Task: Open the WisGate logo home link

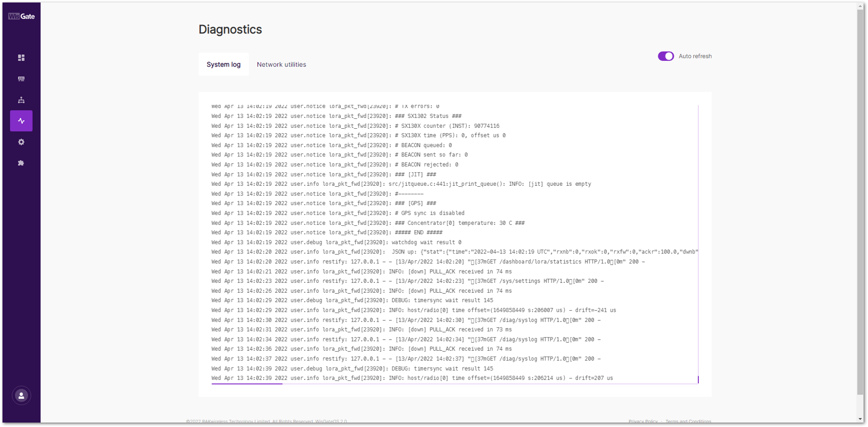Action: click(x=21, y=16)
